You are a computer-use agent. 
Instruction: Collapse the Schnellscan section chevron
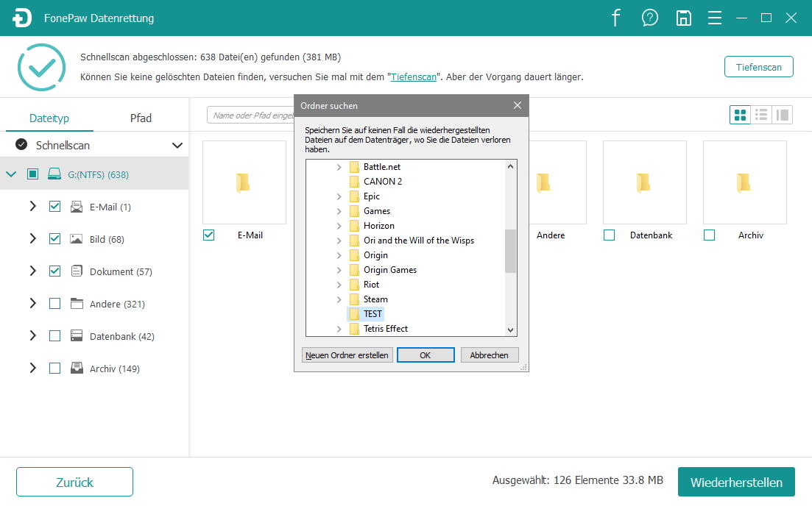(177, 146)
